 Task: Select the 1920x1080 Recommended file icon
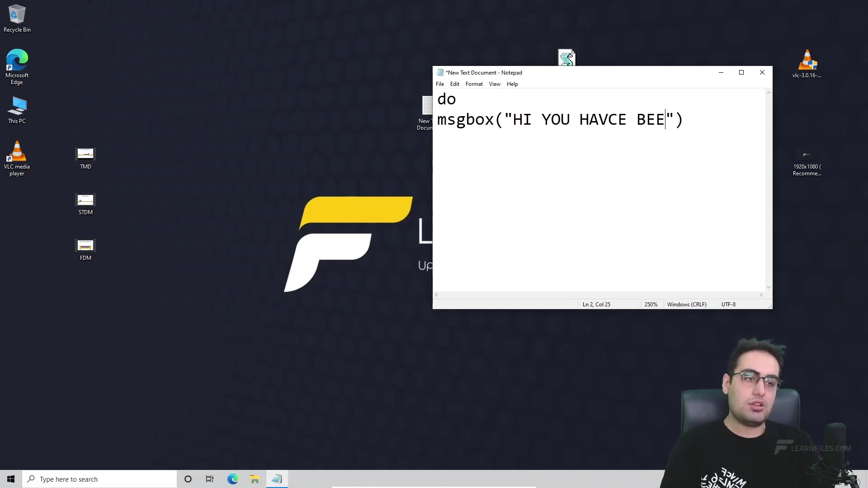tap(807, 155)
